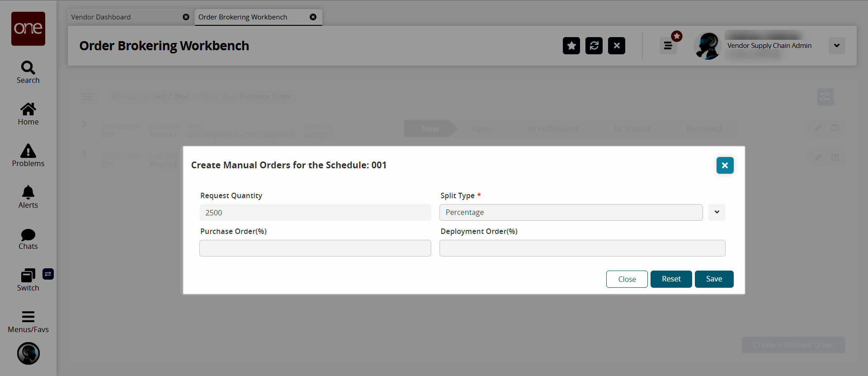Open the filter settings icon
Image resolution: width=868 pixels, height=376 pixels.
[826, 97]
